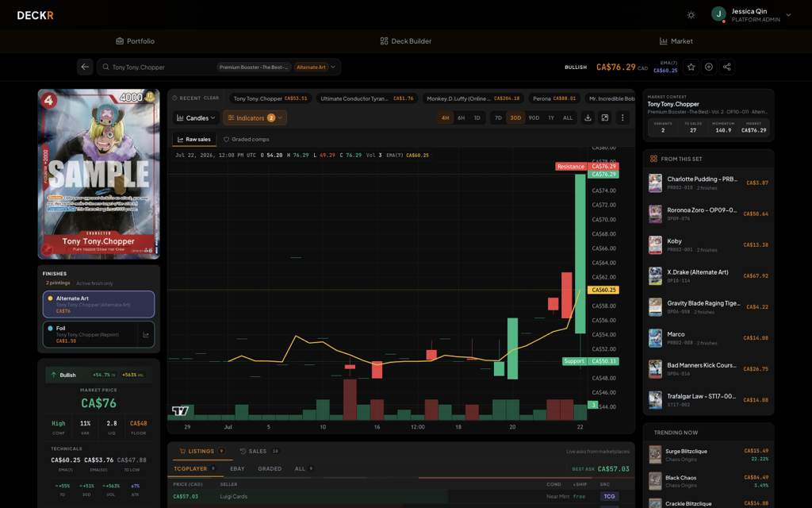This screenshot has width=812, height=508.
Task: Switch to the Raw sales tab
Action: pos(193,140)
